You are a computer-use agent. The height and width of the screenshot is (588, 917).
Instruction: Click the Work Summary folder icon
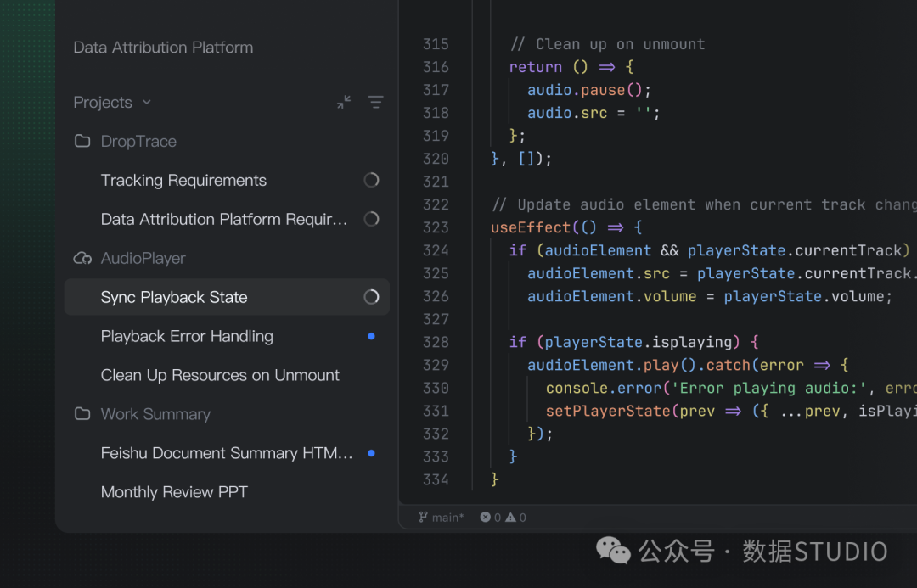tap(82, 414)
